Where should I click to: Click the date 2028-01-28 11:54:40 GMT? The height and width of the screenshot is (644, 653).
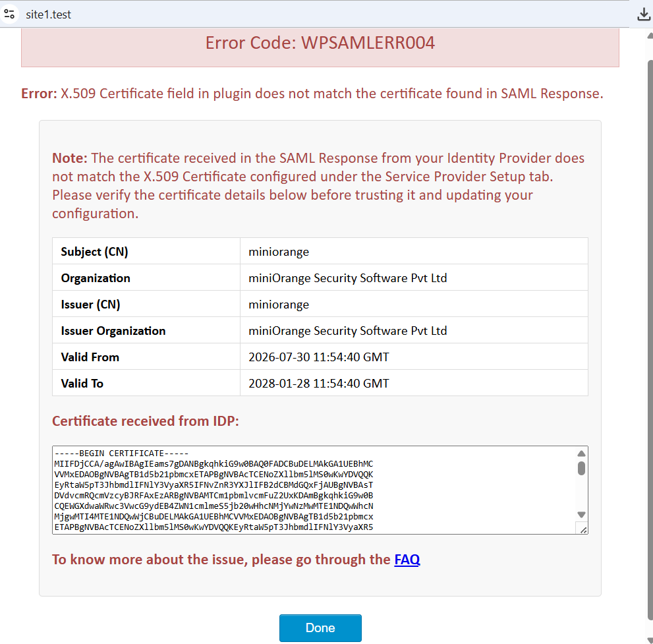[x=318, y=383]
